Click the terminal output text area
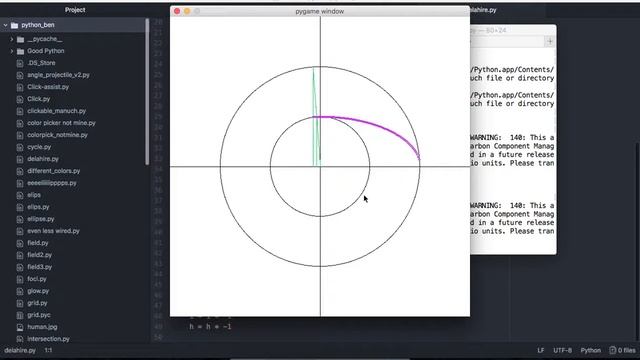 [x=513, y=150]
